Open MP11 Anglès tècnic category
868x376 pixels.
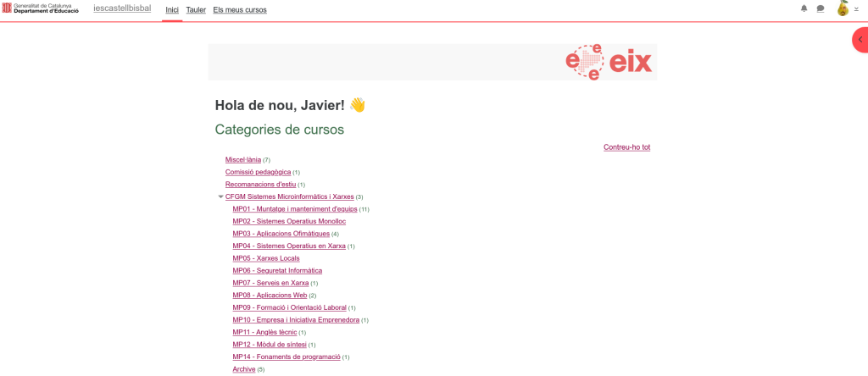click(x=264, y=332)
